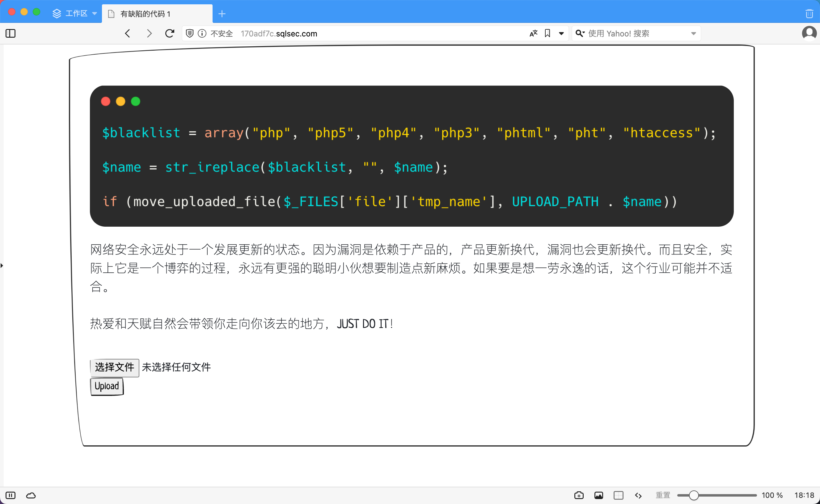Viewport: 820px width, 504px height.
Task: Open the user profile avatar
Action: point(809,33)
